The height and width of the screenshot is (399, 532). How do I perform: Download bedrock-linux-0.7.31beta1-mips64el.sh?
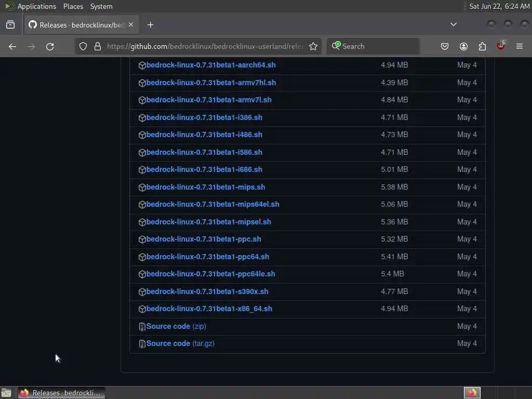(x=212, y=205)
